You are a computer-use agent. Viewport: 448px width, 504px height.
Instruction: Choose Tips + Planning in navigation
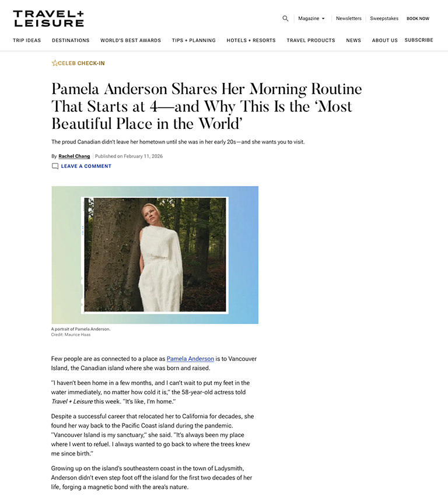tap(194, 40)
